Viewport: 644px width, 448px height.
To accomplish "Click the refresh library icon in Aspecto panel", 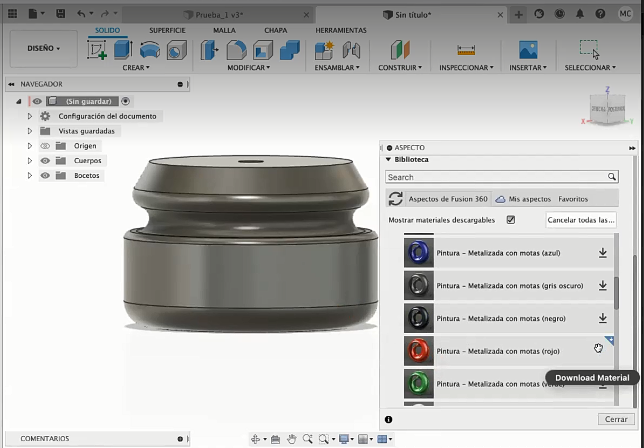I will 395,199.
